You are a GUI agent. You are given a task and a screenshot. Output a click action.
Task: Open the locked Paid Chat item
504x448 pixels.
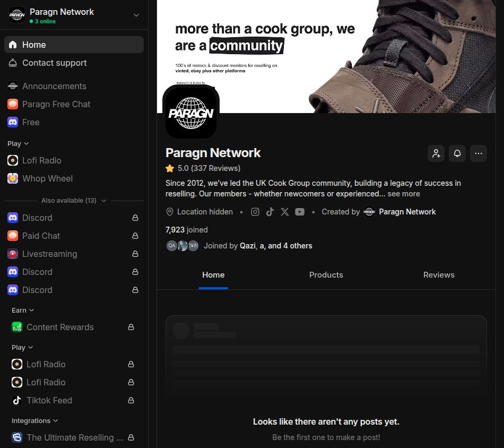(74, 236)
